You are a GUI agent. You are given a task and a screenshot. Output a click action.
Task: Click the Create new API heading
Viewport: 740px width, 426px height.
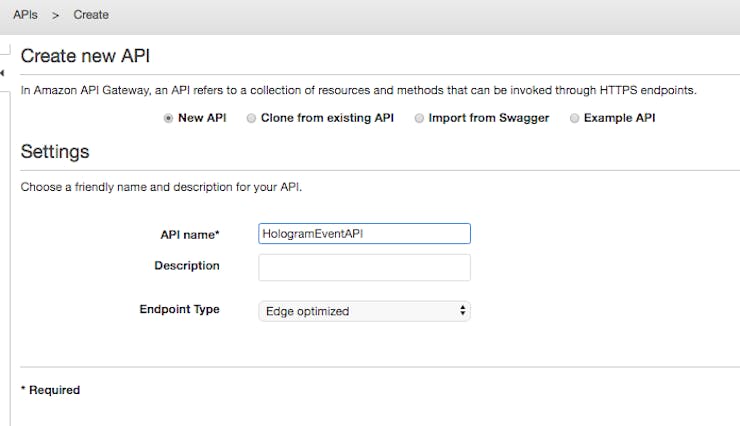coord(85,56)
